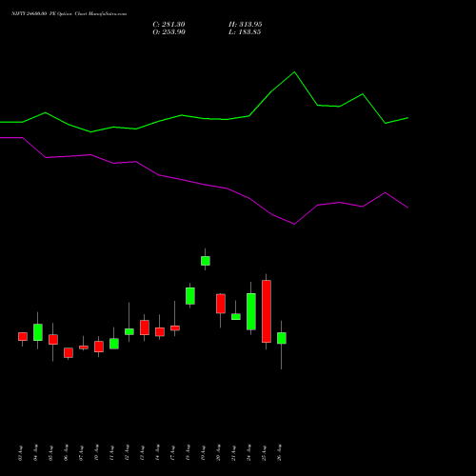
Task: Click the peak of the green indicator line
Action: click(x=294, y=72)
